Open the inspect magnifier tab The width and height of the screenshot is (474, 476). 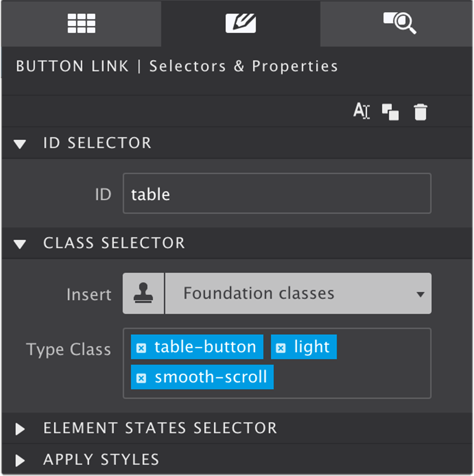400,23
